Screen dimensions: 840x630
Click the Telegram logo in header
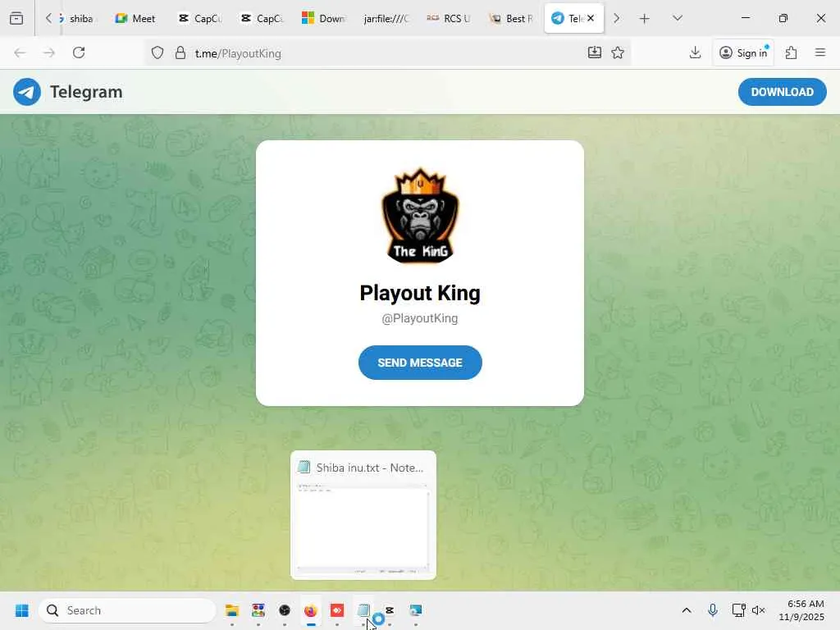27,92
